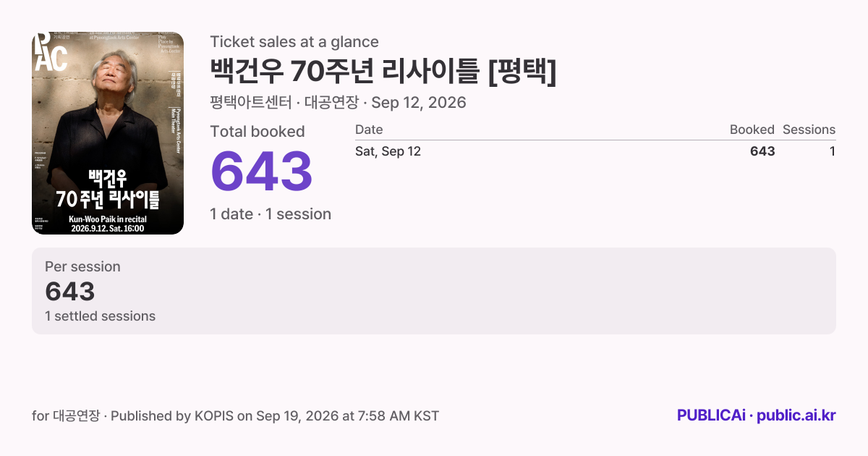The image size is (868, 456).
Task: Open the Per session summary card
Action: coord(434,291)
